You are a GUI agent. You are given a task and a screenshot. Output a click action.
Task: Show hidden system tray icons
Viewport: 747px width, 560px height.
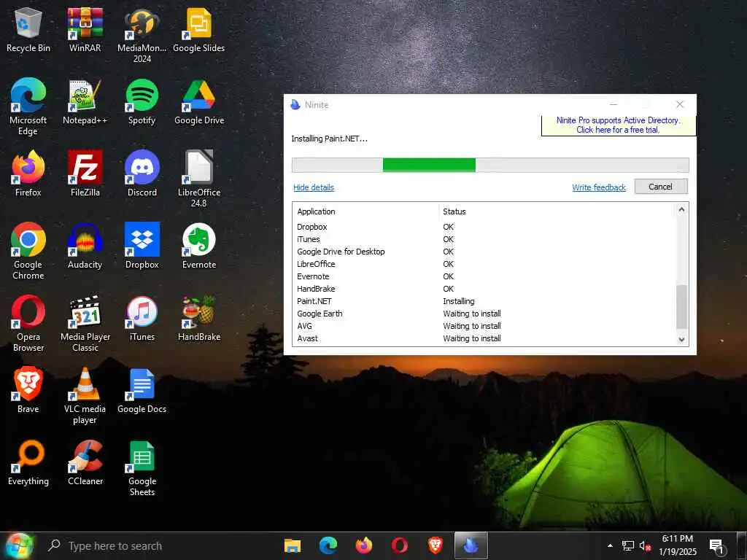point(610,545)
